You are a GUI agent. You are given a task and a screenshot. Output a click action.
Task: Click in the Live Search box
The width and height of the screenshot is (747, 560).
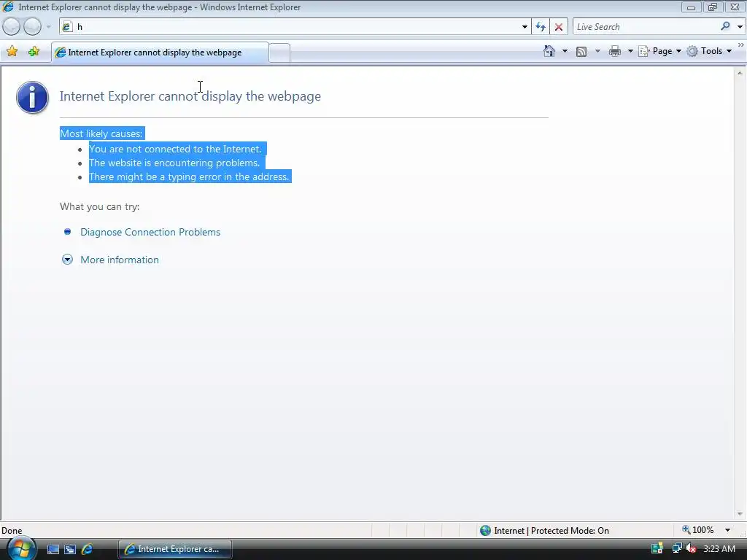point(646,27)
